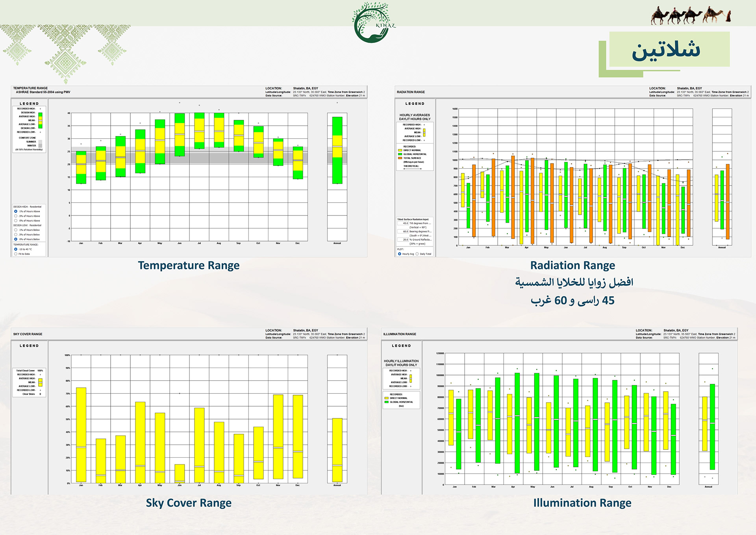
Task: Switch plot to Daily Total
Action: pyautogui.click(x=417, y=254)
